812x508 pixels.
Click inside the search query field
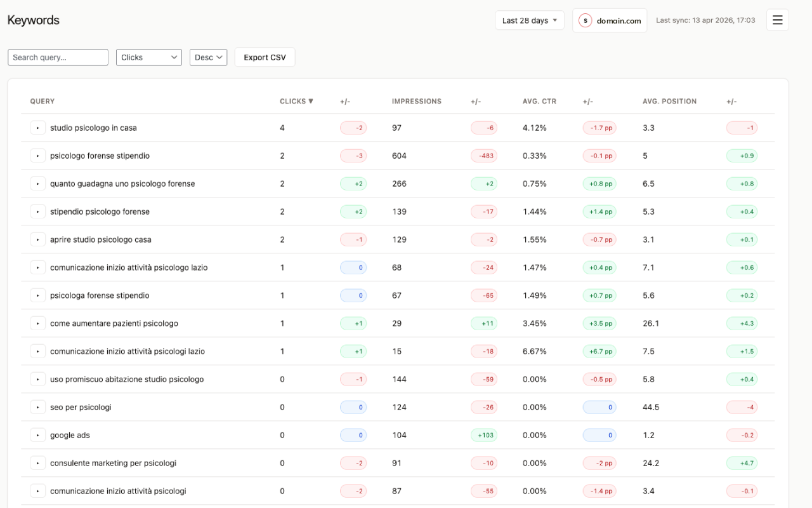click(x=58, y=57)
